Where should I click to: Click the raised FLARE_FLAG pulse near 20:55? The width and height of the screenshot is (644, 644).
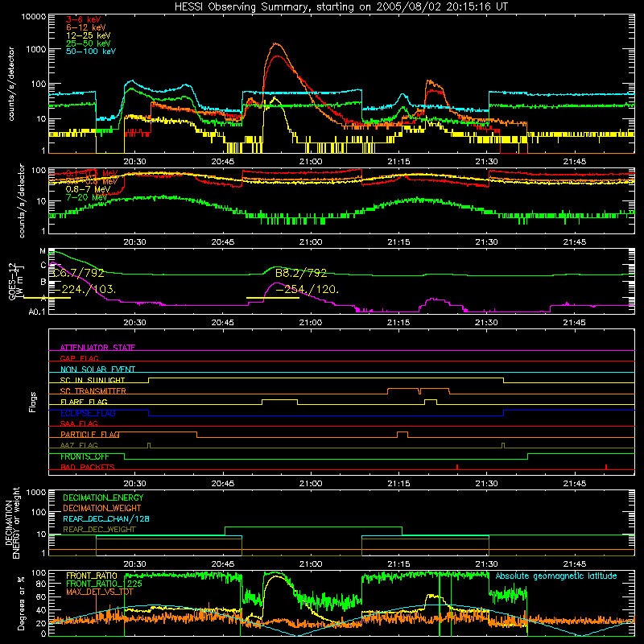click(x=279, y=399)
